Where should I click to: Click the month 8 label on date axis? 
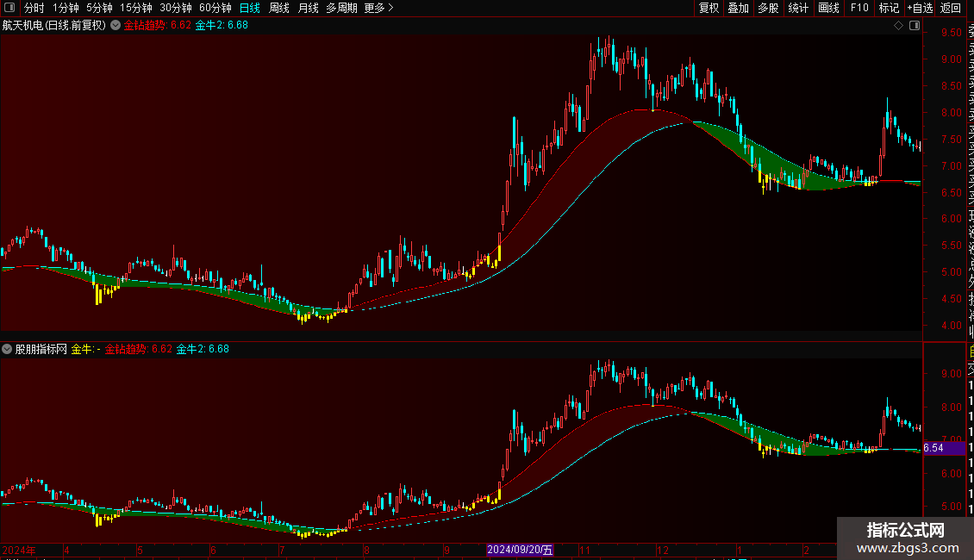pos(366,550)
